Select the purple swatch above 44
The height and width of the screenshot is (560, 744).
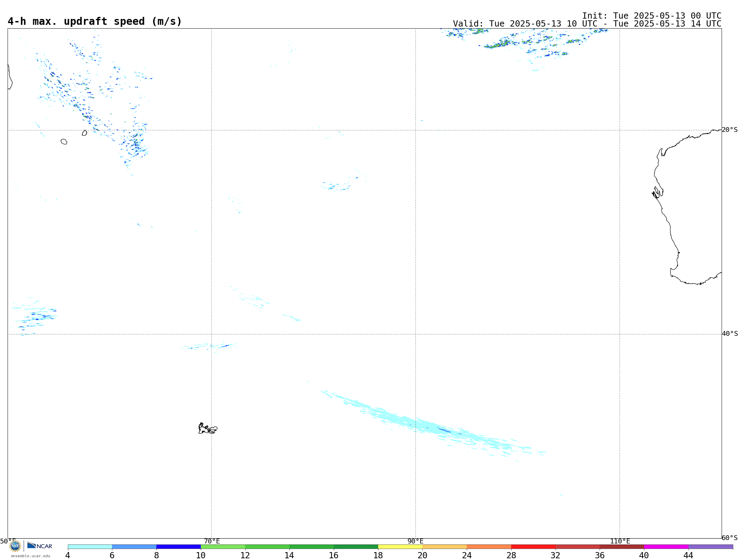point(711,547)
